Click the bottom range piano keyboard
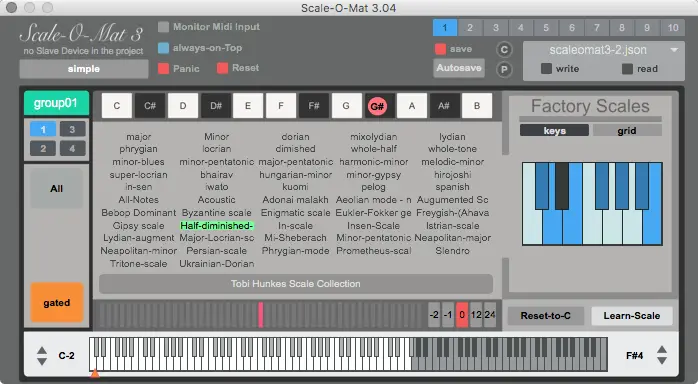This screenshot has height=384, width=698. [x=348, y=354]
